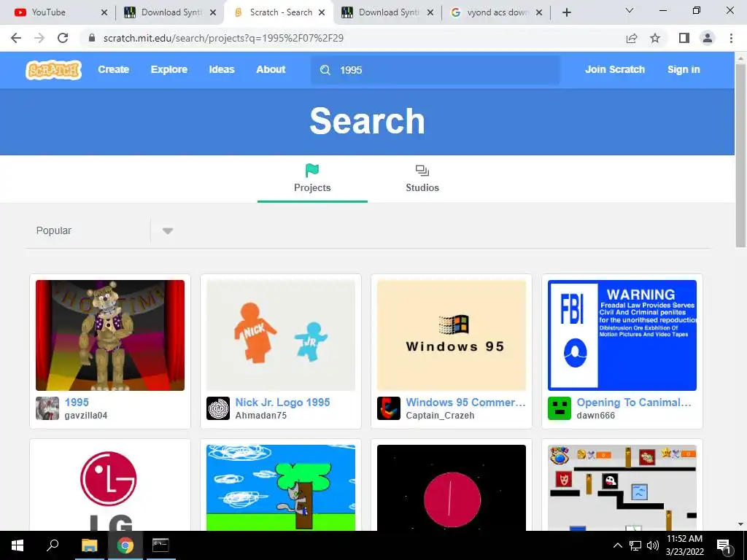Screen dimensions: 747x560
Task: Click the Scratch logo
Action: [53, 69]
